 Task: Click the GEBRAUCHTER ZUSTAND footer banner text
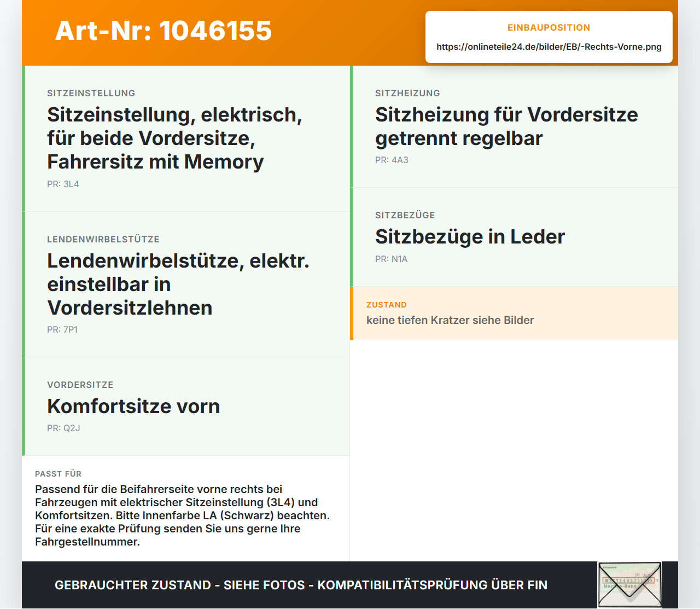[301, 585]
